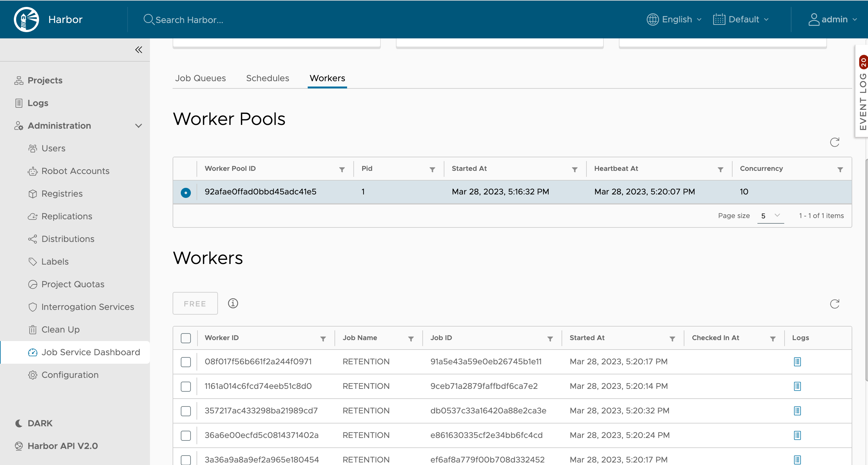Refresh the Workers table

pyautogui.click(x=834, y=304)
